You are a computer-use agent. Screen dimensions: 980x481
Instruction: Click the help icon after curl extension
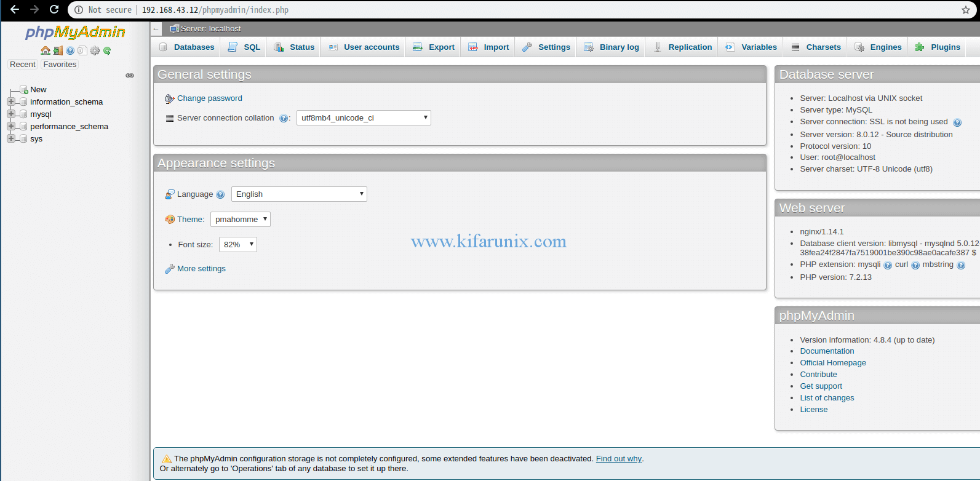(x=915, y=265)
